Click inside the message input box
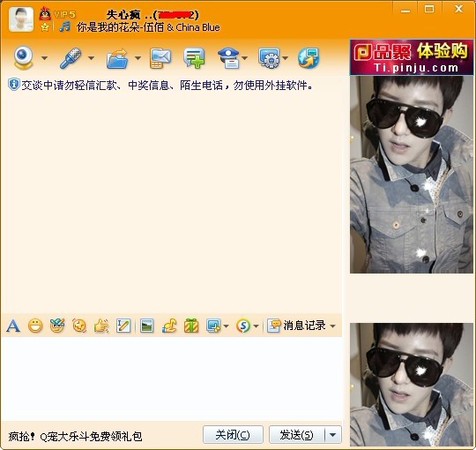476x450 pixels. 172,379
